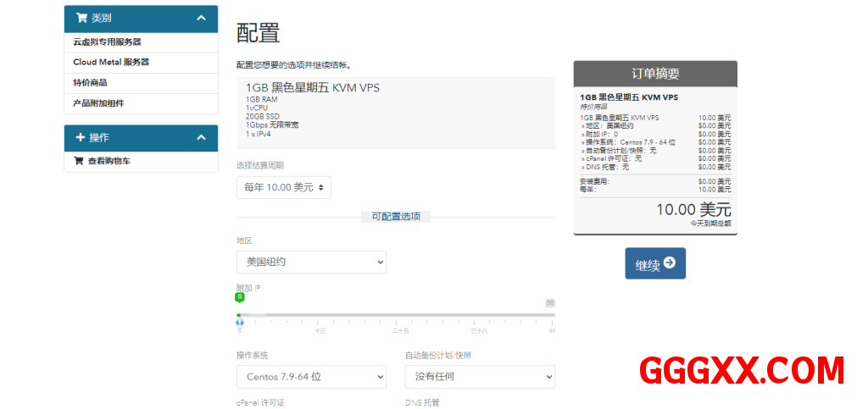868x409 pixels.
Task: Collapse the 类别 panel chevron
Action: (201, 18)
